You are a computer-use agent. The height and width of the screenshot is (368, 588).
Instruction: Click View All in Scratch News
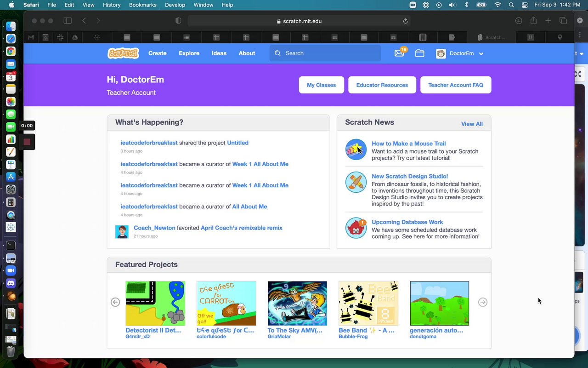[x=472, y=124]
